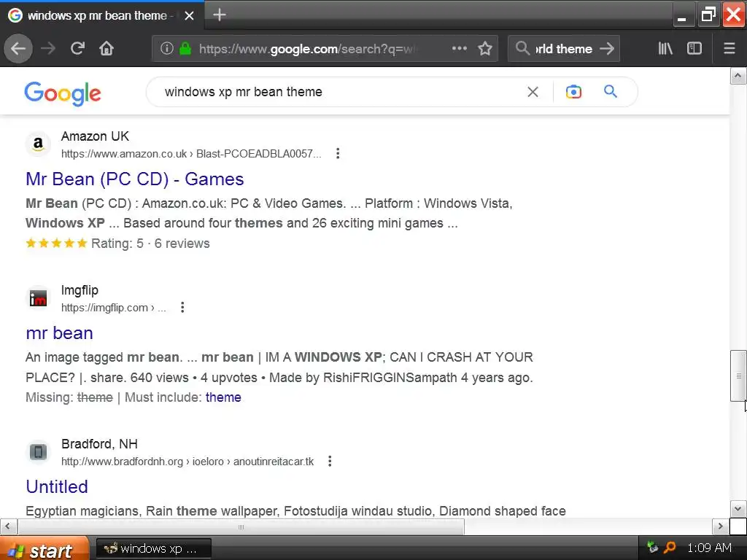Run Google search with magnifier button
Screen dimensions: 747x560
pyautogui.click(x=611, y=91)
